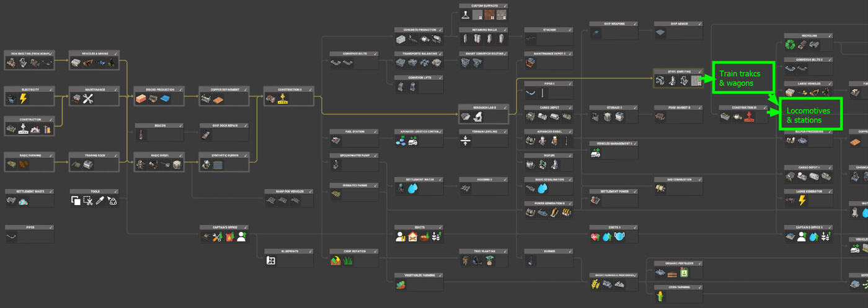Select the Ship Weapons research node

click(x=613, y=30)
